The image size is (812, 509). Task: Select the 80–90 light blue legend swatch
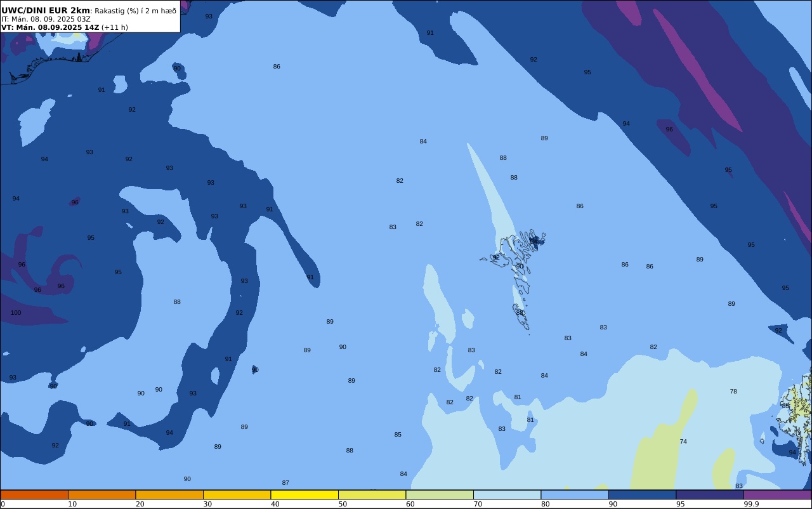tap(575, 494)
